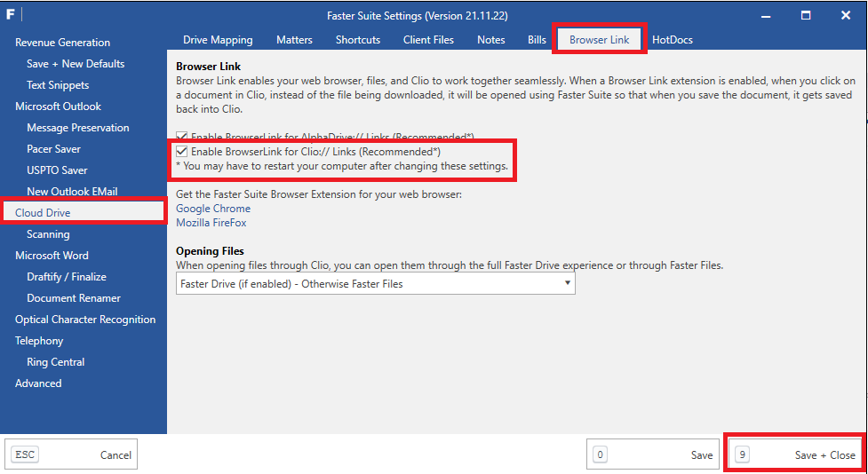
Task: Select the Browser Link tab
Action: click(599, 40)
